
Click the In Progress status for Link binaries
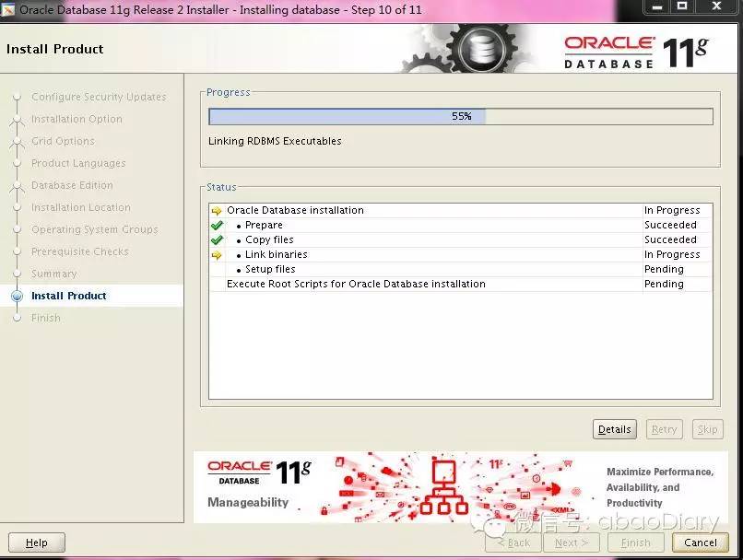pos(672,254)
